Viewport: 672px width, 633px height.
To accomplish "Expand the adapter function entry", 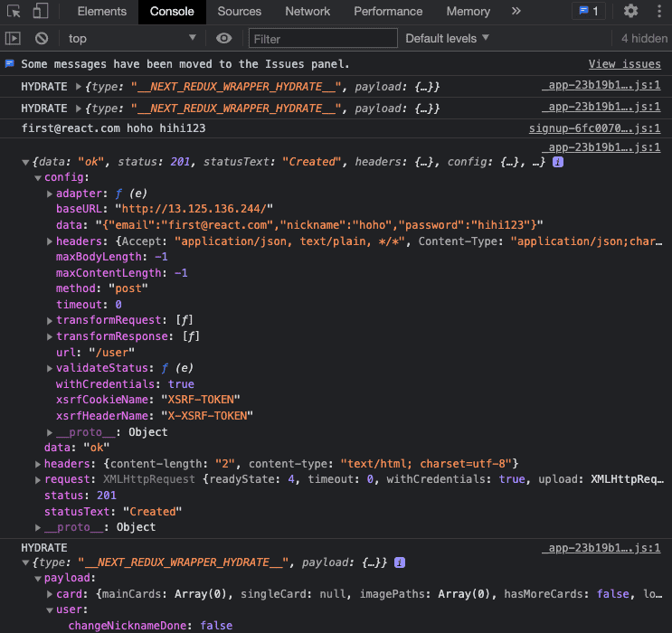I will point(50,194).
